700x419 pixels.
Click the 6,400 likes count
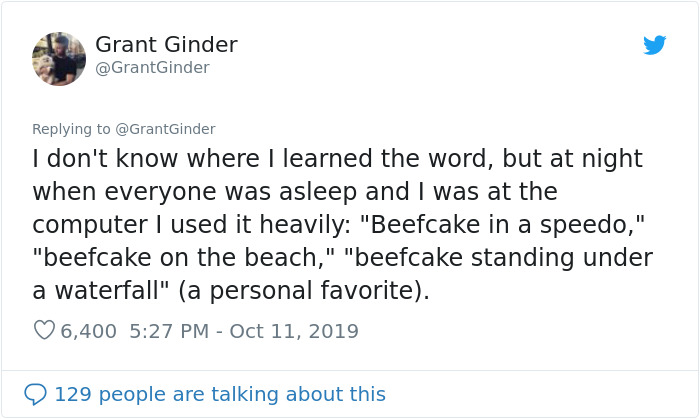pyautogui.click(x=89, y=330)
